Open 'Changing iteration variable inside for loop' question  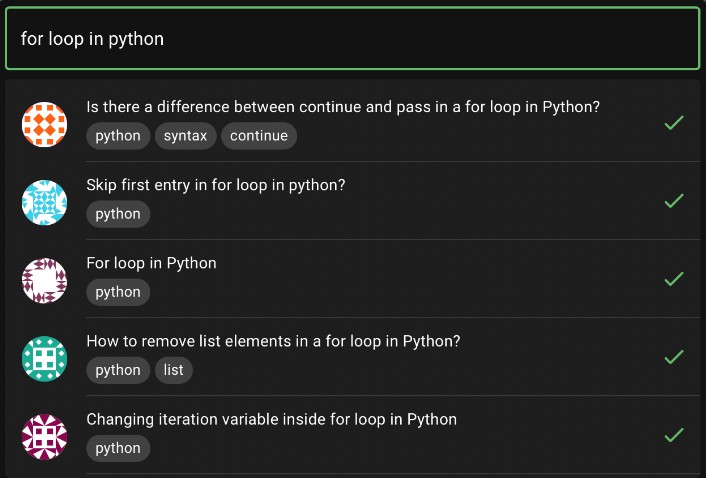pyautogui.click(x=271, y=419)
